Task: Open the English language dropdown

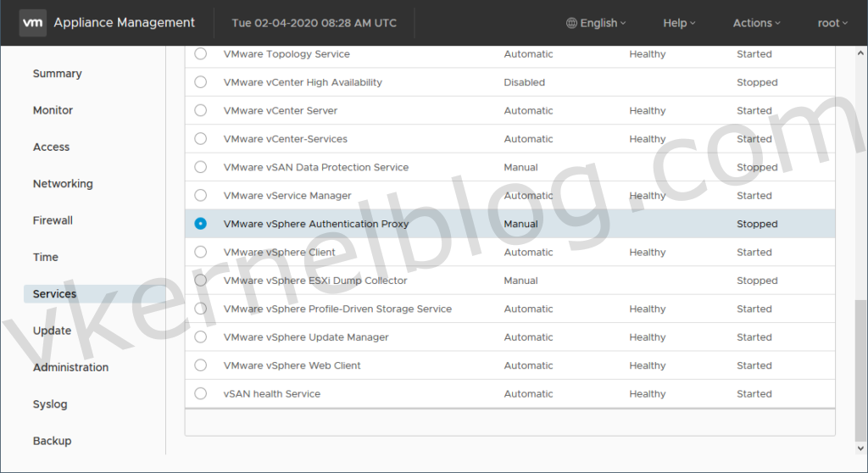Action: tap(596, 23)
